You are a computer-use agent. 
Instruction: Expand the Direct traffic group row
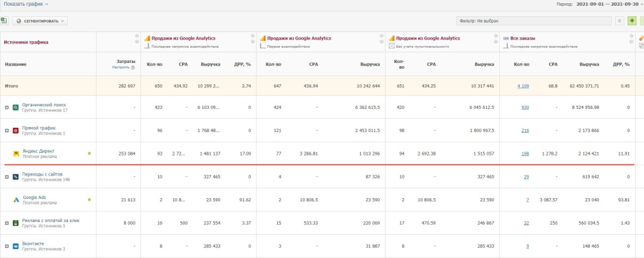[7, 131]
